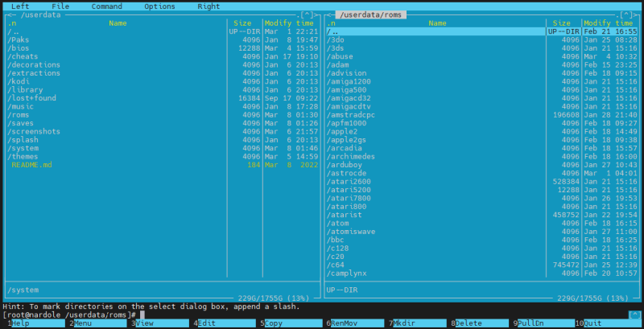Screen dimensions: 644x329
Task: Click the 4 Edit function key
Action: [225, 323]
